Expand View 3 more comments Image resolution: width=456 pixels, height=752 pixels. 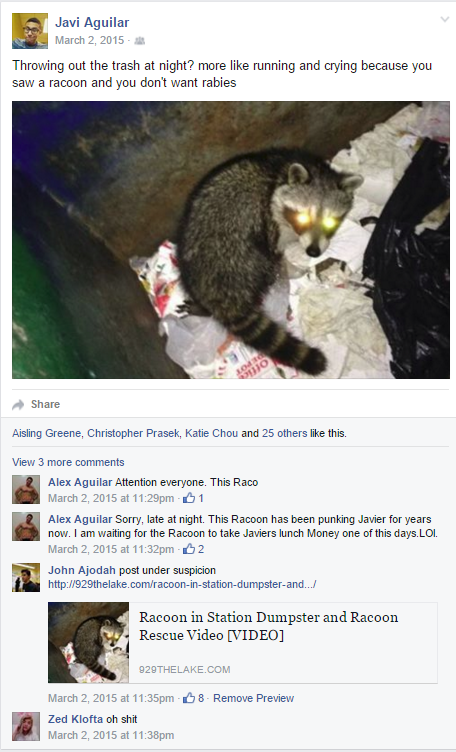coord(68,462)
